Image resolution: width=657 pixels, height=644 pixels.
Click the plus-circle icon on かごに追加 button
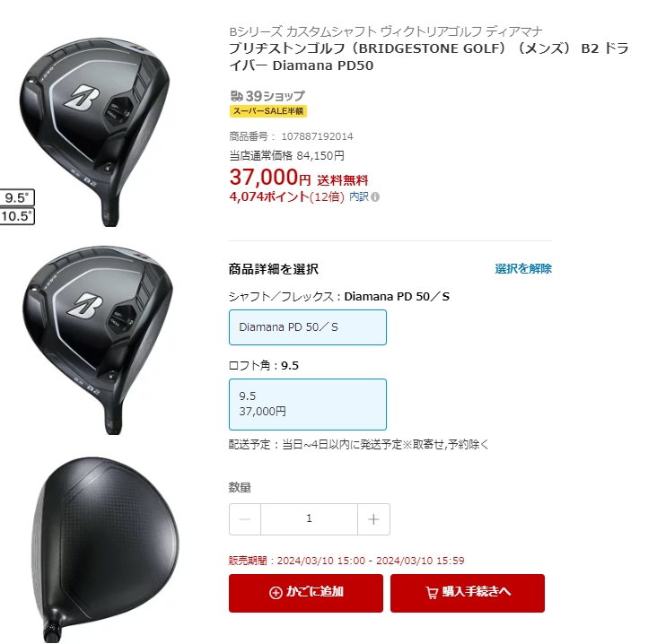[x=276, y=593]
